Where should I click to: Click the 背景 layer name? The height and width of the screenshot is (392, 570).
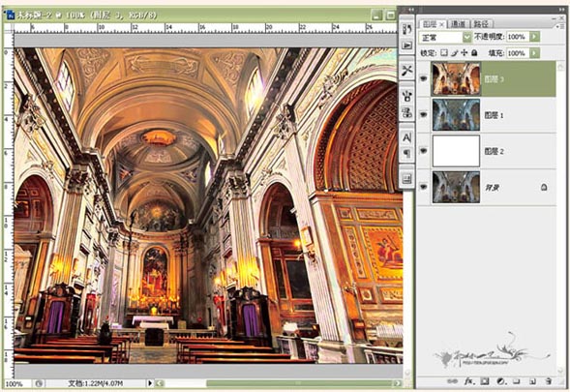point(493,188)
